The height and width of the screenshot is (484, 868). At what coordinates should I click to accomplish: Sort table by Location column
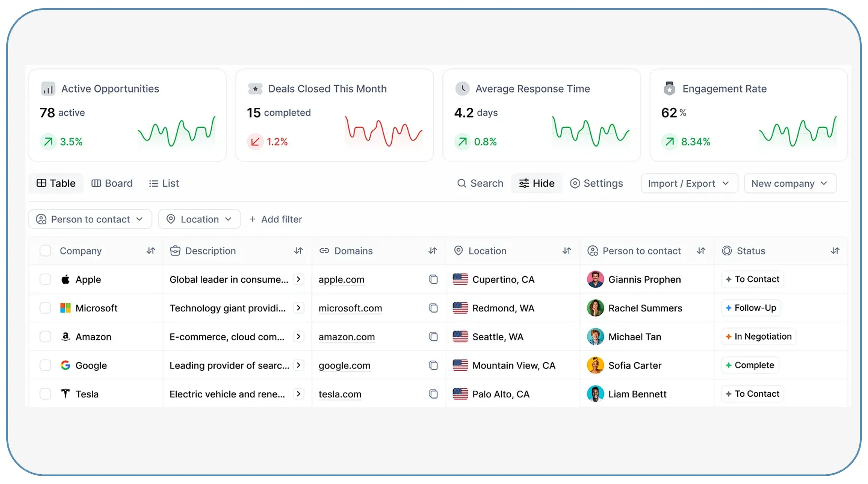pyautogui.click(x=567, y=251)
